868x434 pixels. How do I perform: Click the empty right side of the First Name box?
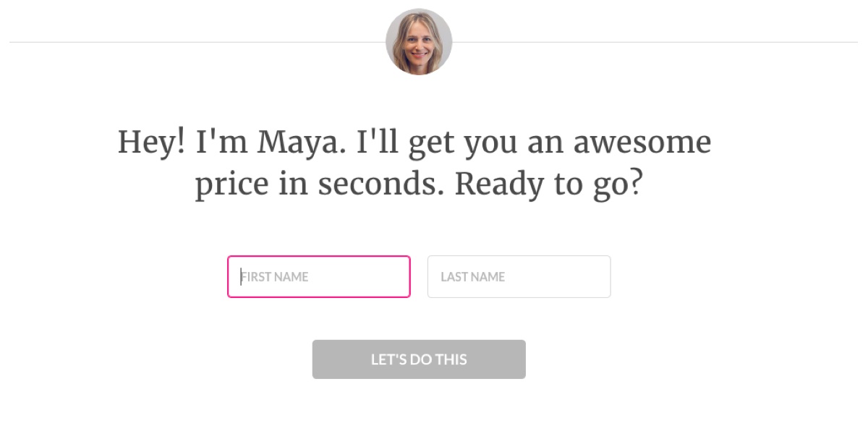click(376, 276)
